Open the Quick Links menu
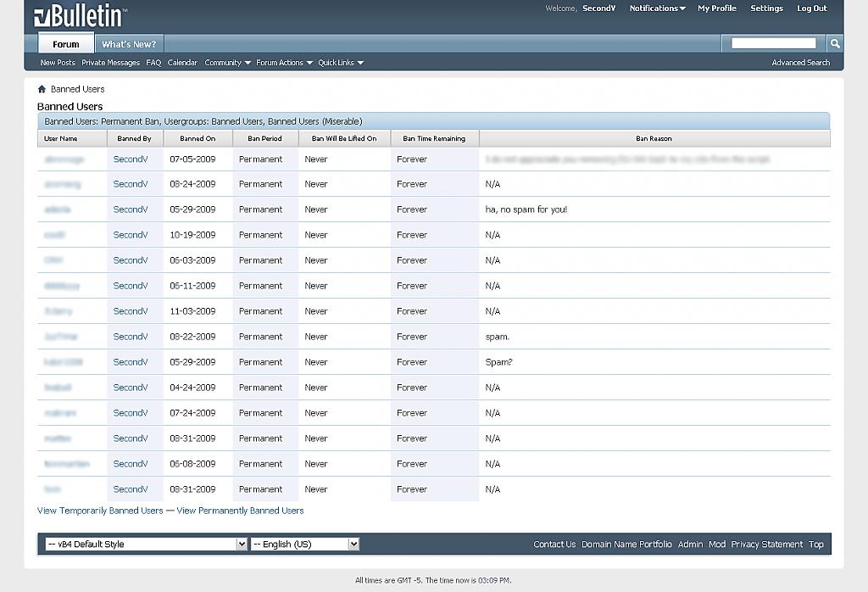Viewport: 868px width, 592px height. pyautogui.click(x=340, y=63)
